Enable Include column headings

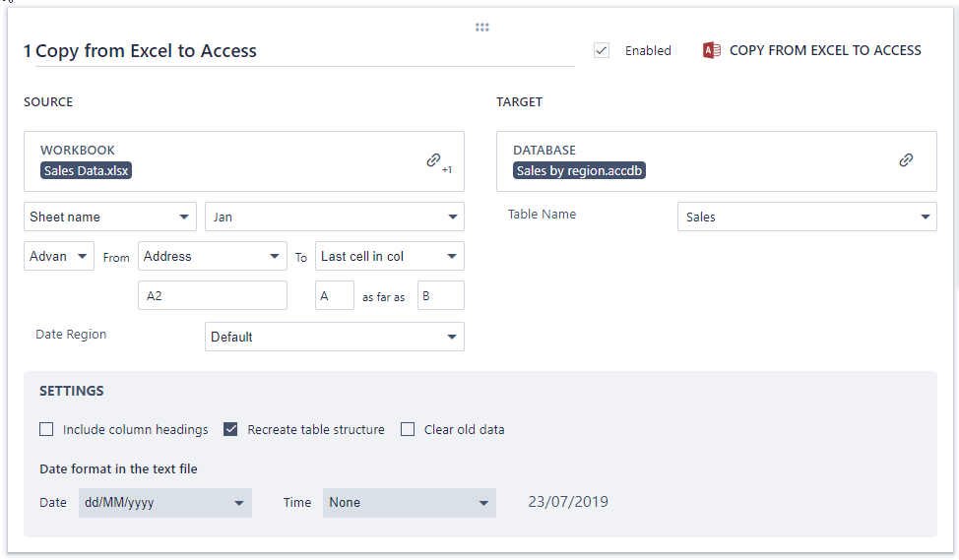(x=46, y=429)
